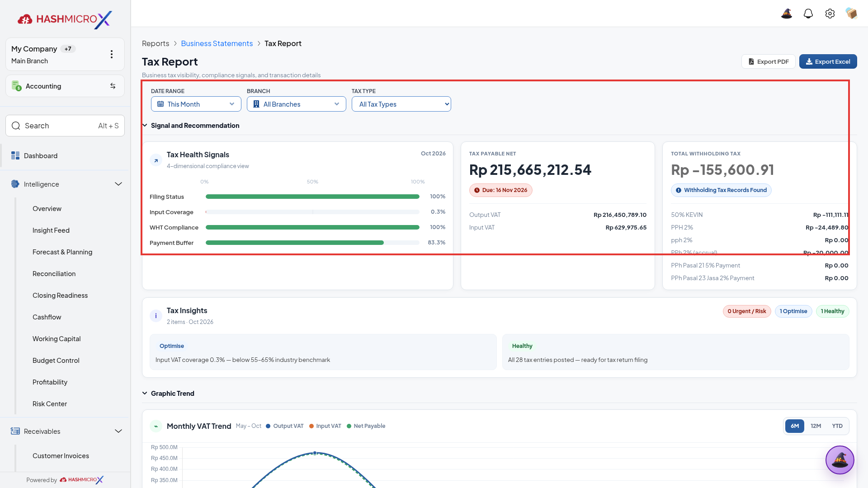Click the Accounting module icon
The height and width of the screenshot is (488, 868).
click(x=17, y=86)
